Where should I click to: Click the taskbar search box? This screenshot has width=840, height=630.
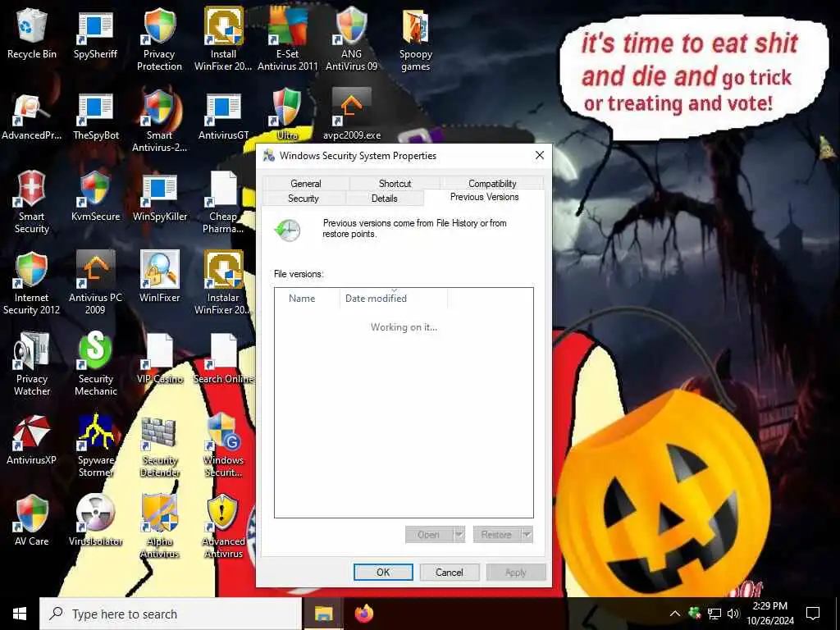[x=171, y=614]
